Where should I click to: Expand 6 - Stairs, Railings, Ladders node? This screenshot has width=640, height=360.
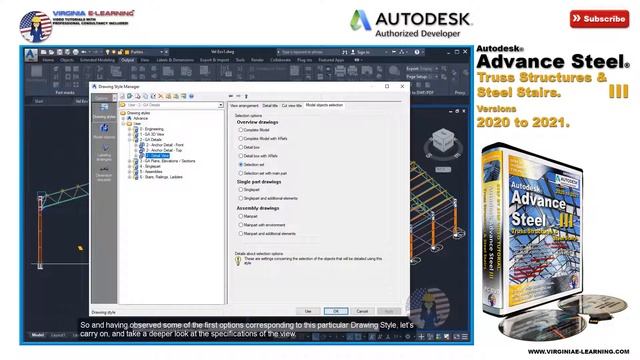point(130,177)
